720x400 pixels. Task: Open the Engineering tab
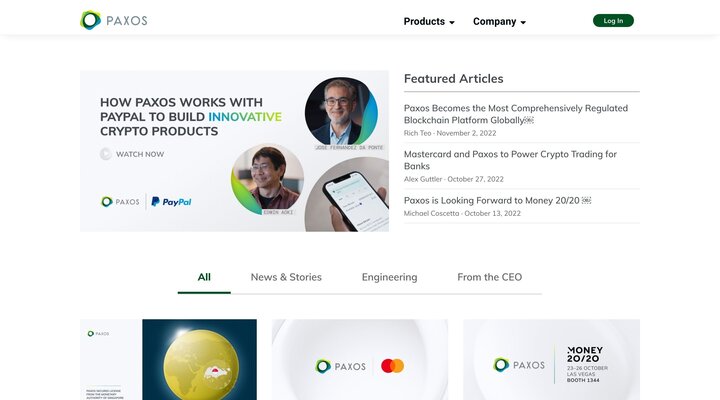(x=389, y=277)
